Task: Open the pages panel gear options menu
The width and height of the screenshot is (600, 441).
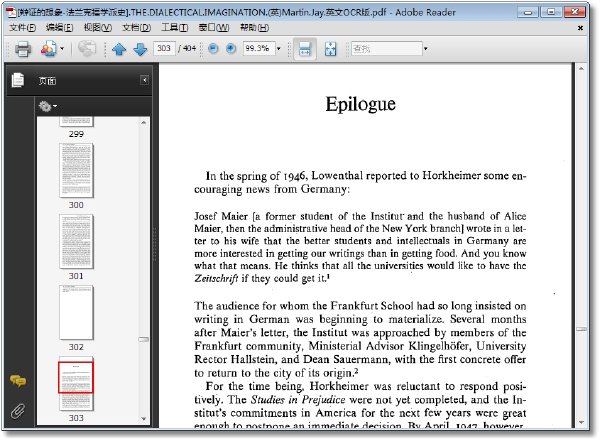Action: tap(47, 106)
